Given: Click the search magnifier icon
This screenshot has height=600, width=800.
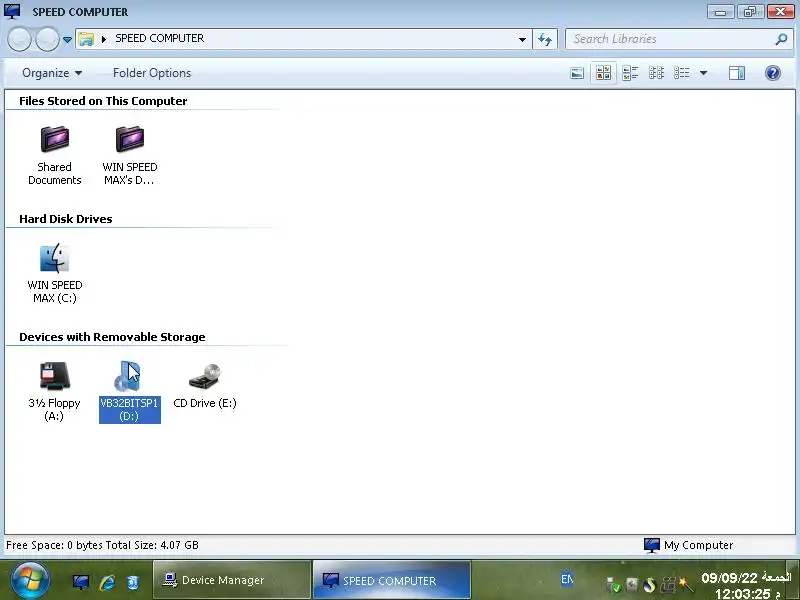Looking at the screenshot, I should tap(781, 39).
